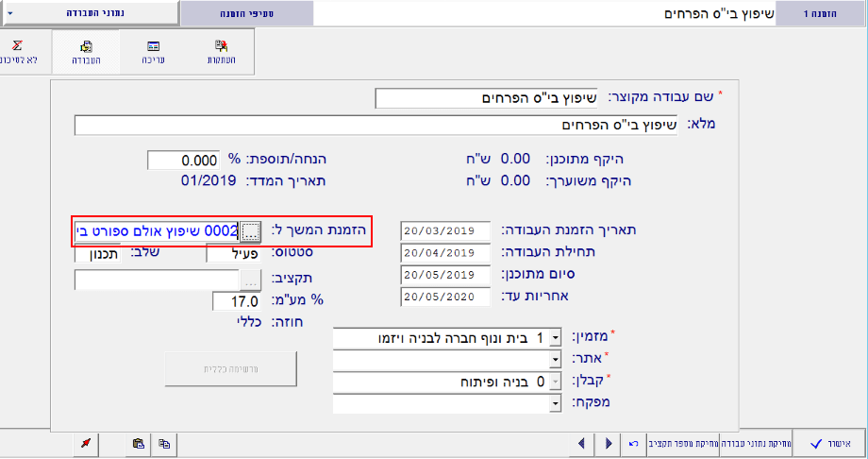Expand the אתר dropdown
This screenshot has width=868, height=459.
point(555,360)
